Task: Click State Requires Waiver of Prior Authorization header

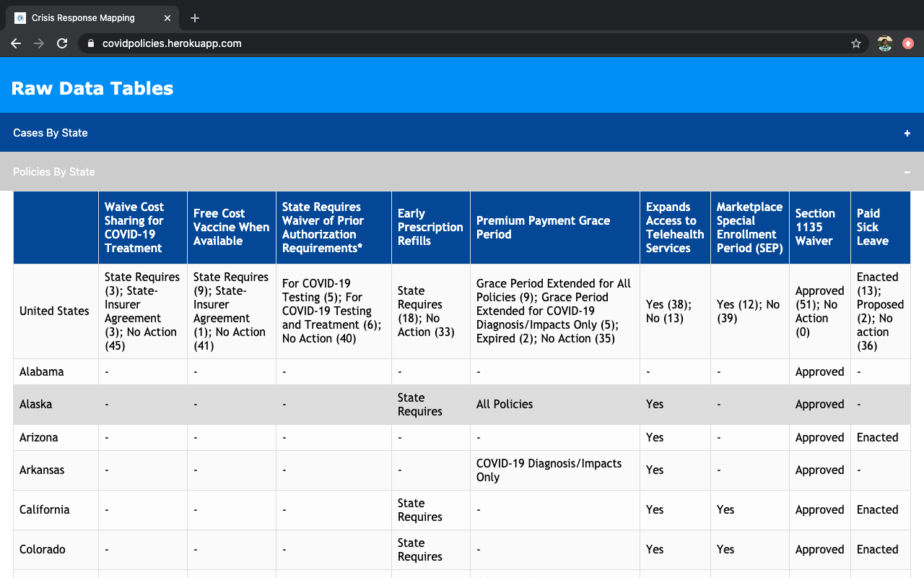Action: (334, 228)
